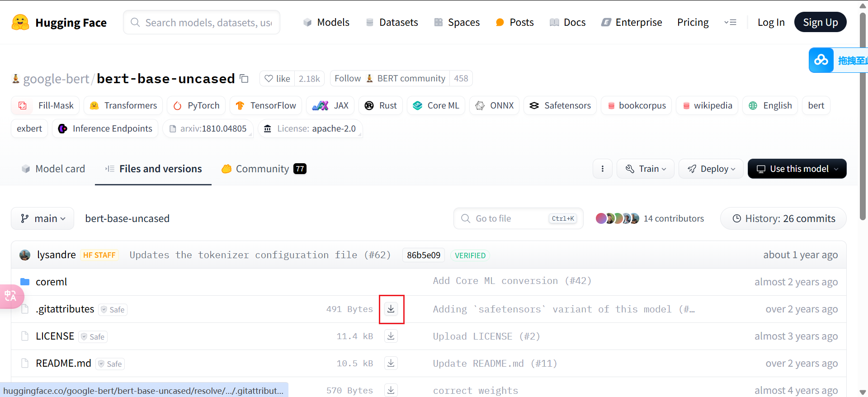Click the Hugging Face logo emoji
Screen dimensions: 868x397
click(20, 22)
